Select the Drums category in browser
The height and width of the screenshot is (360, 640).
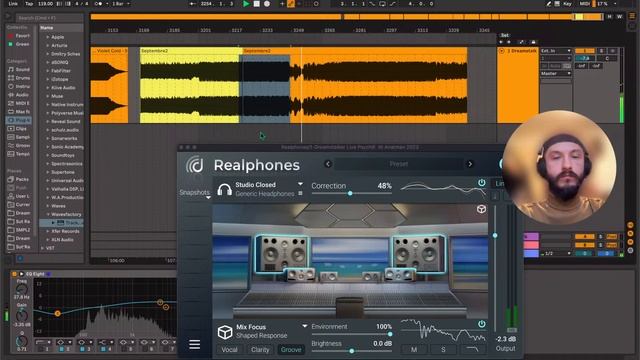click(19, 78)
